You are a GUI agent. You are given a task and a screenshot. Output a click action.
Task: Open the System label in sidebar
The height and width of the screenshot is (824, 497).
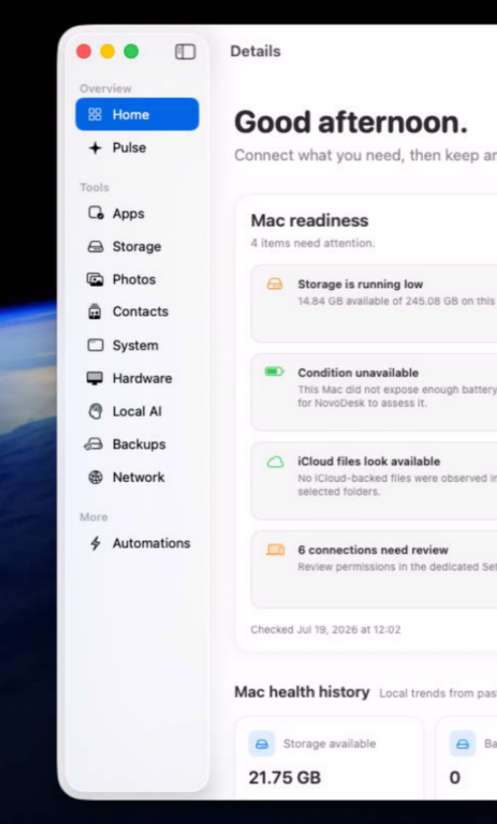click(x=135, y=345)
